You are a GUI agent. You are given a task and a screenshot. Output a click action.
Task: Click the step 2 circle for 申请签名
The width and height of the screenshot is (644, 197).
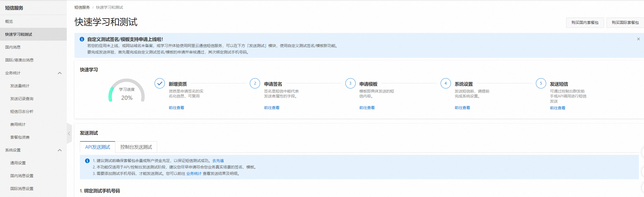(x=255, y=83)
